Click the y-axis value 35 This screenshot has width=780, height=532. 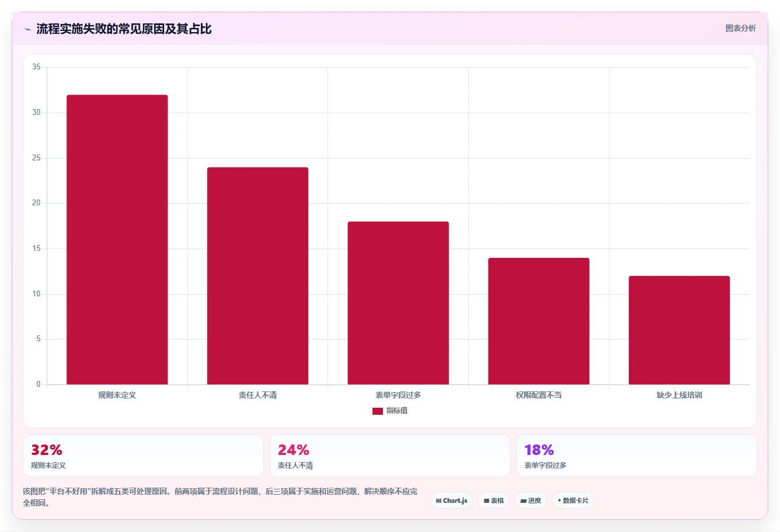point(36,67)
